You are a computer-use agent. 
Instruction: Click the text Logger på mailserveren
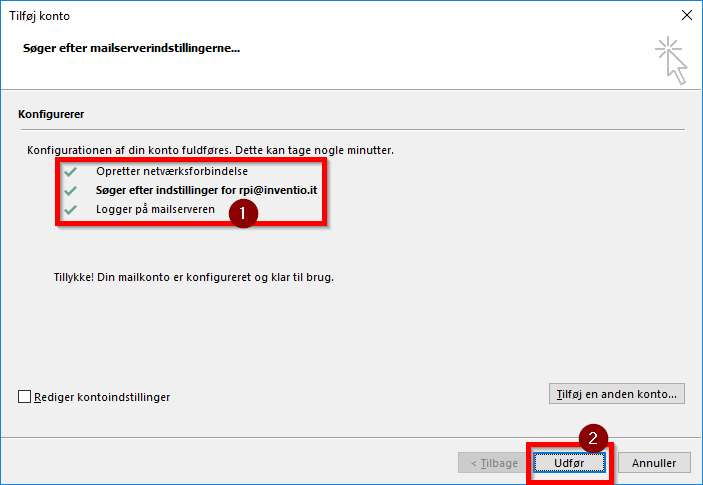point(155,209)
